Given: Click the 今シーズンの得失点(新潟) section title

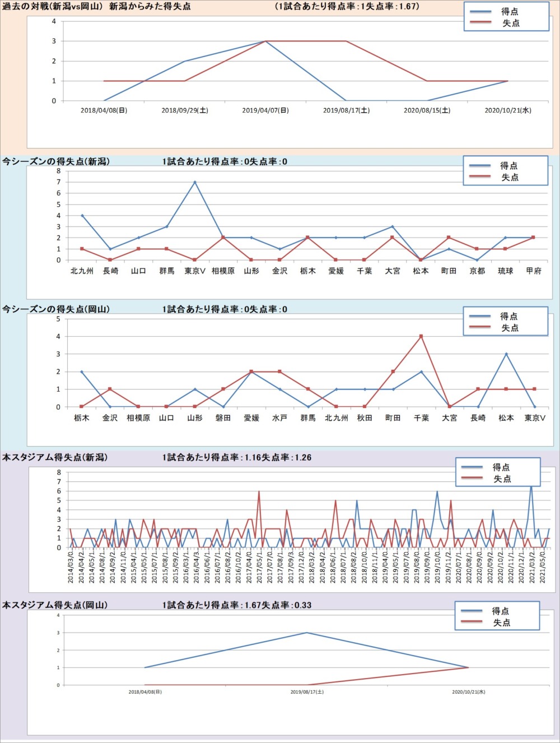Looking at the screenshot, I should pos(56,161).
